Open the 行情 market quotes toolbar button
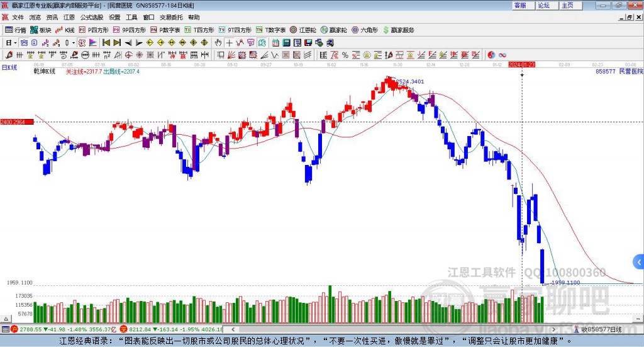 (x=15, y=30)
